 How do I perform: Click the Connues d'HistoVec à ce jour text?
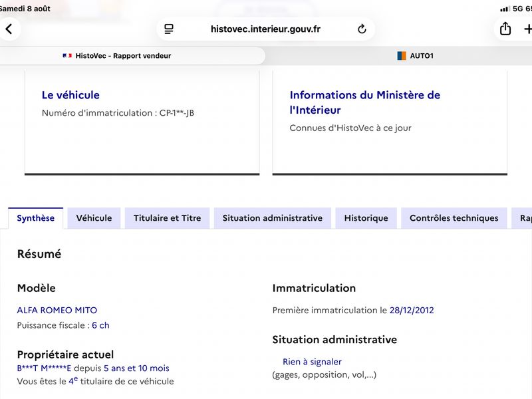pyautogui.click(x=350, y=128)
